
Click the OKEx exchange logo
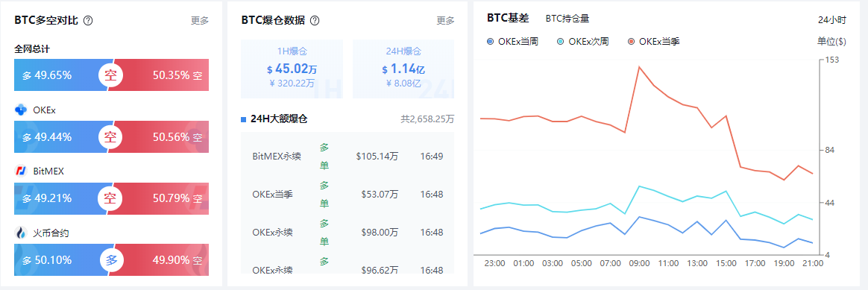[21, 110]
